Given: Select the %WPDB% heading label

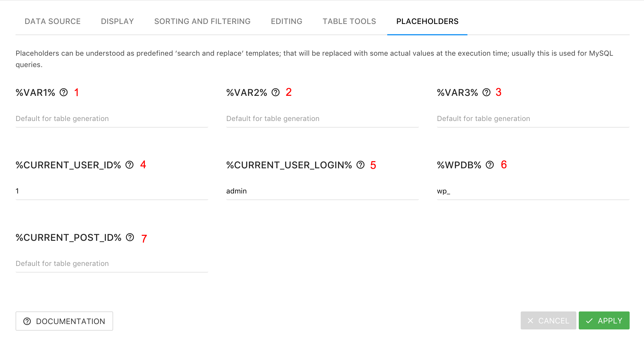Looking at the screenshot, I should coord(459,165).
